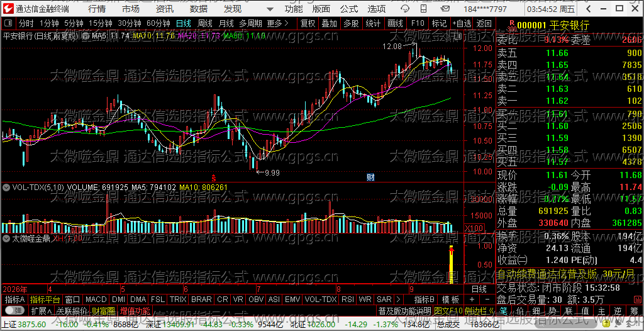This screenshot has height=331, width=644.
Task: Open the 图文F10 link
Action: (449, 310)
